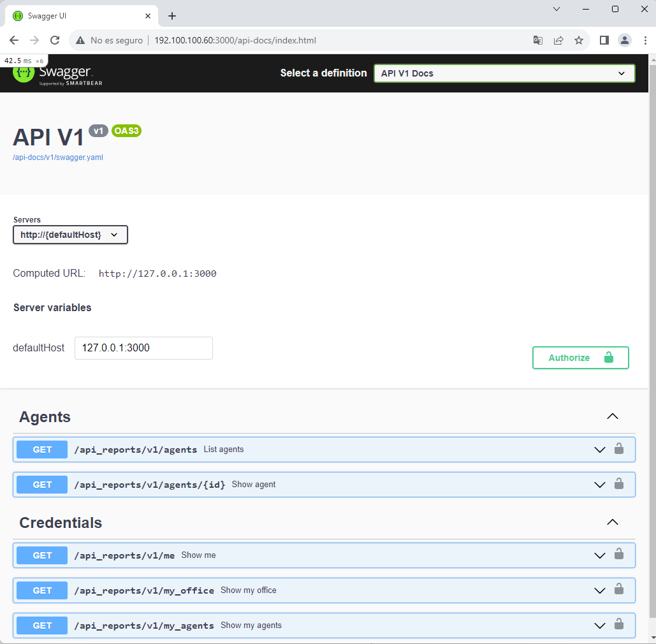Bookmark this page with the star

pyautogui.click(x=579, y=40)
